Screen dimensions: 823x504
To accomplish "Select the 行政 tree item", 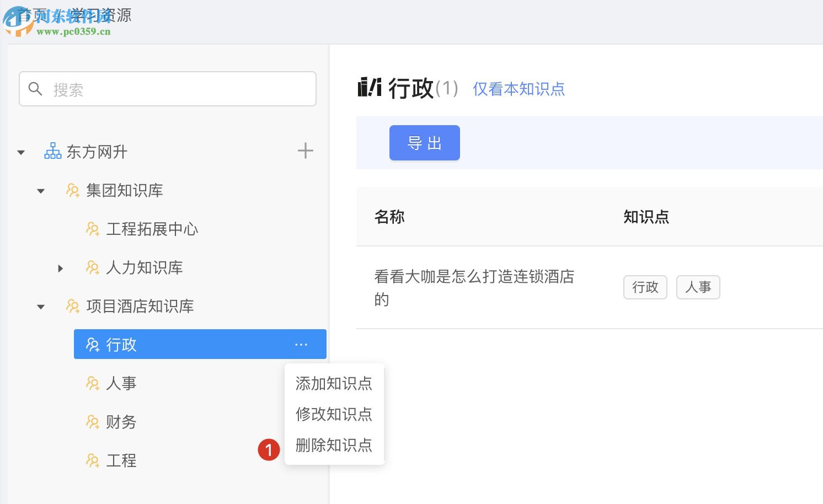I will (200, 344).
